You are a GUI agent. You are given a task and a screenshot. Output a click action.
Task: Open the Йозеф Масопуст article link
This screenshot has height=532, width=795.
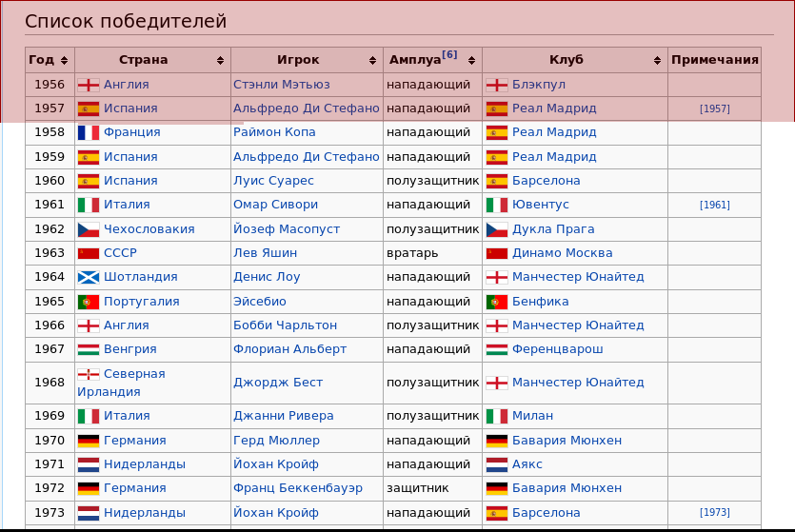(287, 229)
